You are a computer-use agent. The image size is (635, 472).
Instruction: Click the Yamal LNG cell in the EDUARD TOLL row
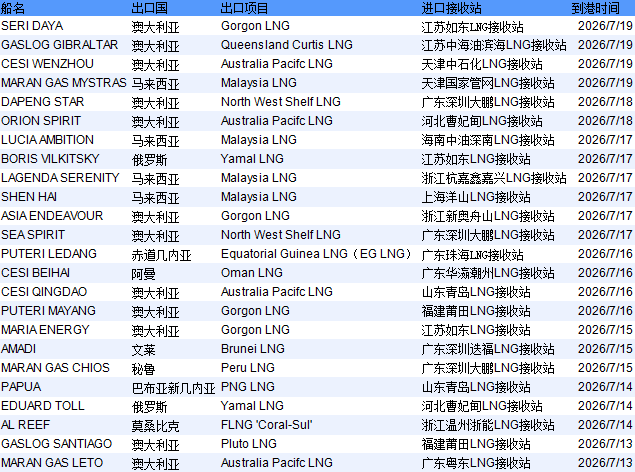(252, 406)
